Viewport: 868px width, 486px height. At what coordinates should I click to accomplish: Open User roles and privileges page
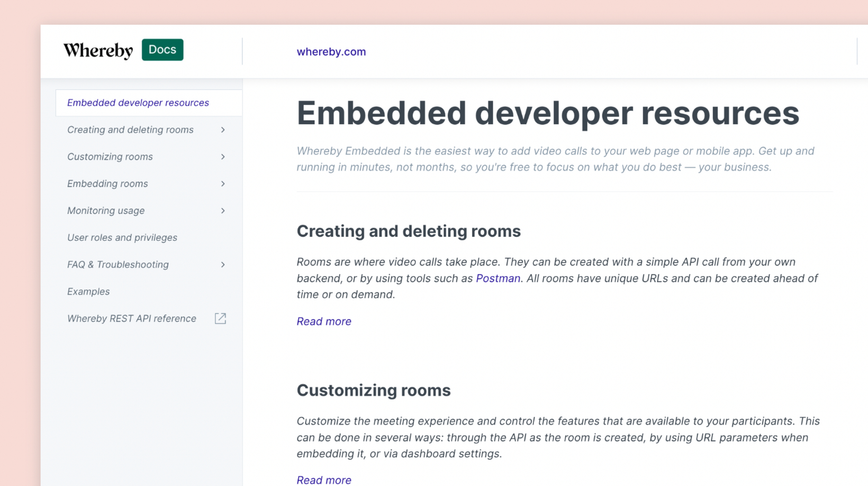[122, 237]
